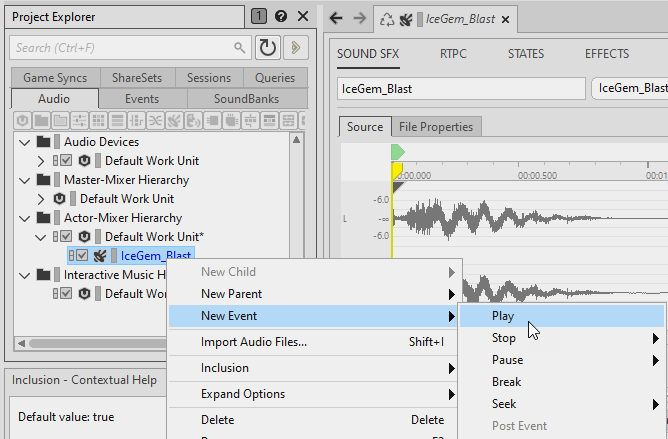Expand Master-Mixer Hierarchy Default Work Unit
The image size is (668, 439).
pos(41,199)
